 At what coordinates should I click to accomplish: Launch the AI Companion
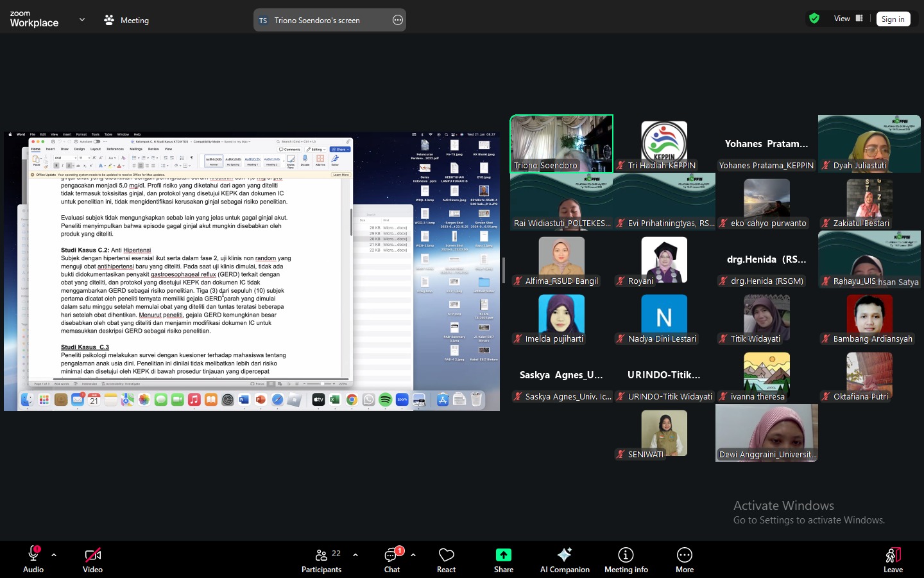(565, 559)
